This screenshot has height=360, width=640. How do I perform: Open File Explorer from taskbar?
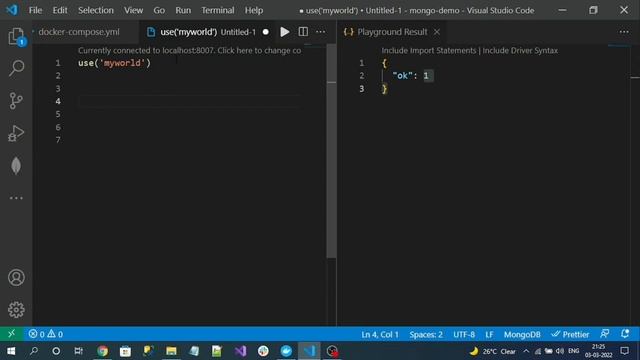[x=171, y=351]
